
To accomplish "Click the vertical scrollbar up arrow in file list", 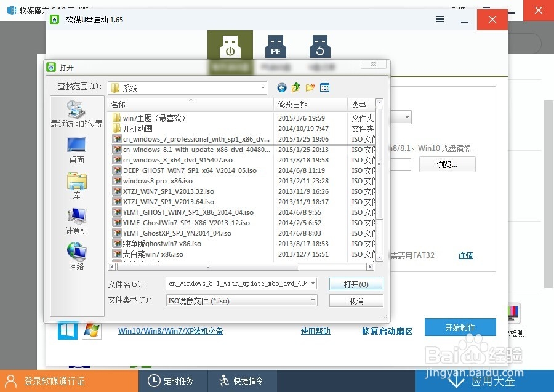I will point(379,103).
